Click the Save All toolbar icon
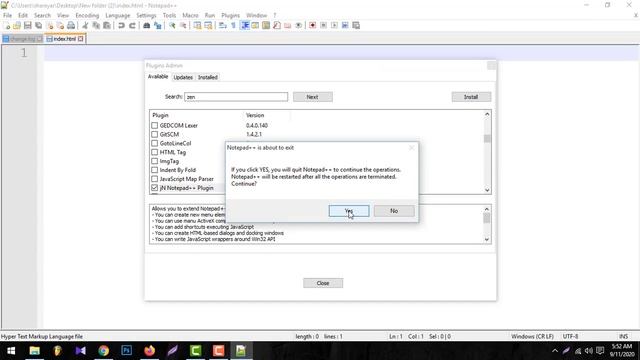Image resolution: width=640 pixels, height=360 pixels. tap(38, 25)
